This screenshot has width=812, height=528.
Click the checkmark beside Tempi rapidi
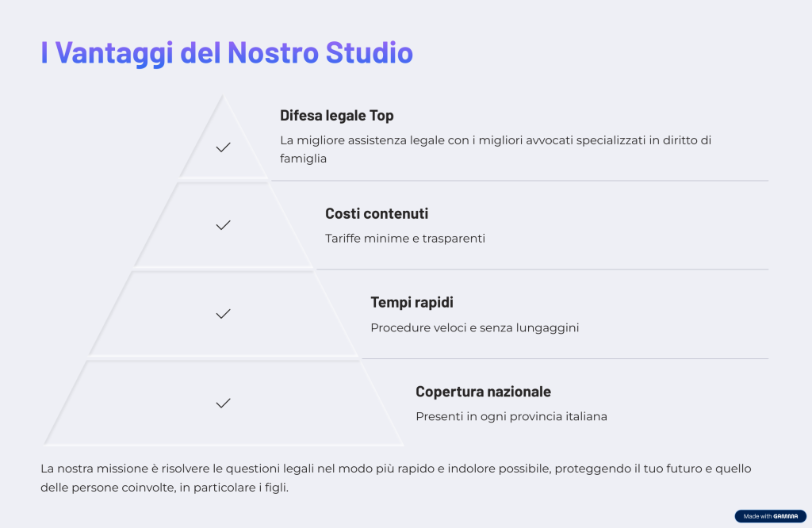click(x=223, y=314)
